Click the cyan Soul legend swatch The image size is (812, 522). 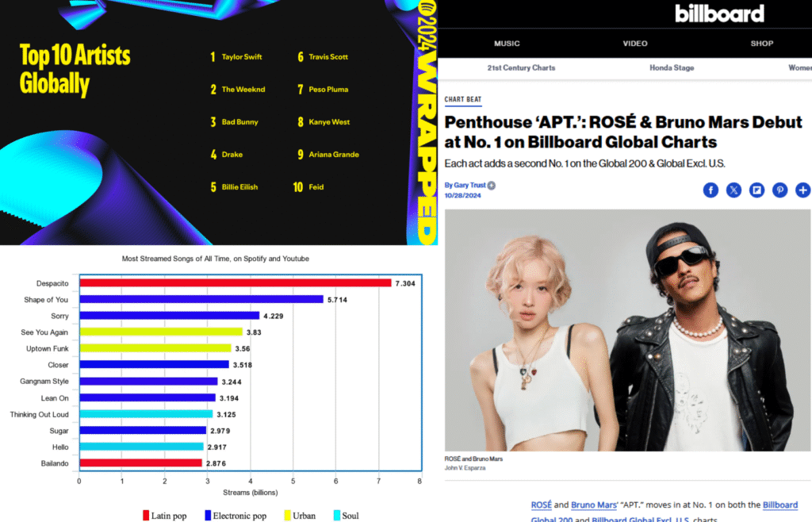pos(336,516)
